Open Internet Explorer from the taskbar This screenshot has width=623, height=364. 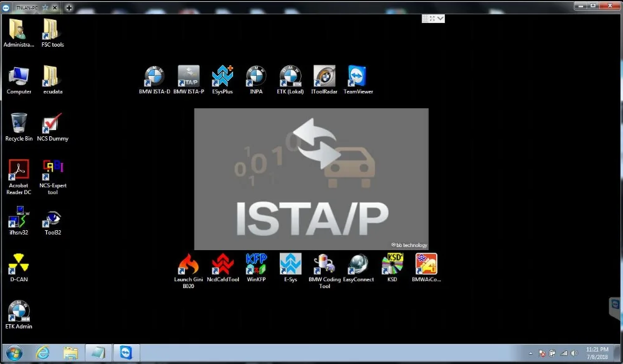42,353
